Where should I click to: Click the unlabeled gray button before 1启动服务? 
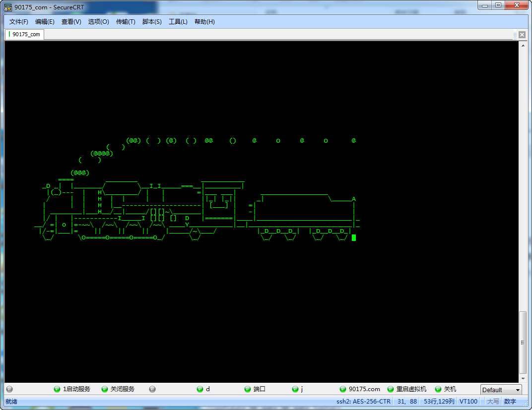[x=9, y=389]
